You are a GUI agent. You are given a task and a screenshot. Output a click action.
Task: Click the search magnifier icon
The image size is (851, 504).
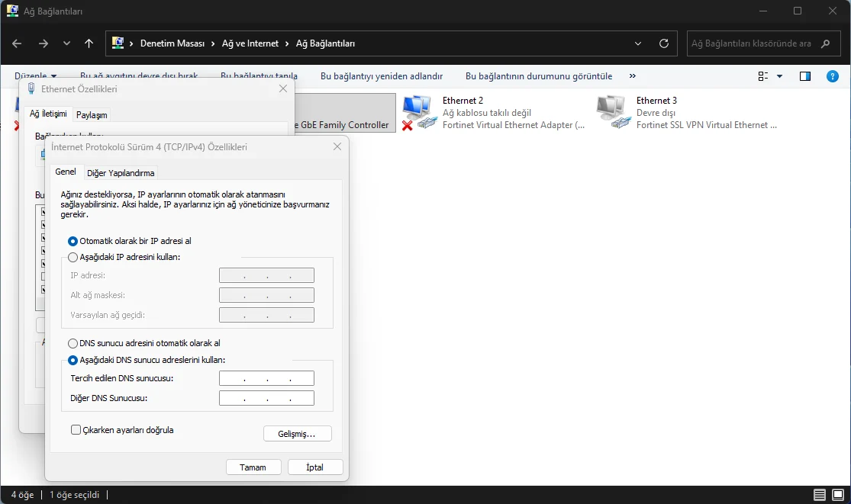826,43
